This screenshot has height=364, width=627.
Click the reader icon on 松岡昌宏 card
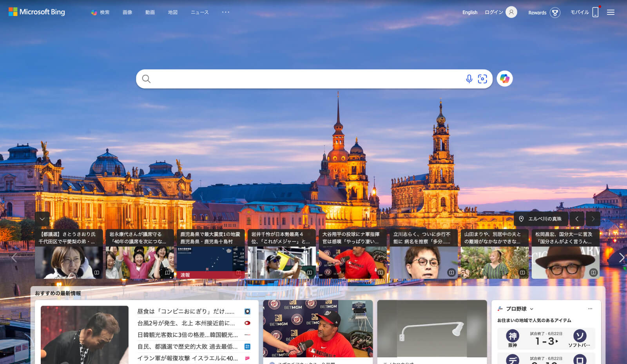593,272
